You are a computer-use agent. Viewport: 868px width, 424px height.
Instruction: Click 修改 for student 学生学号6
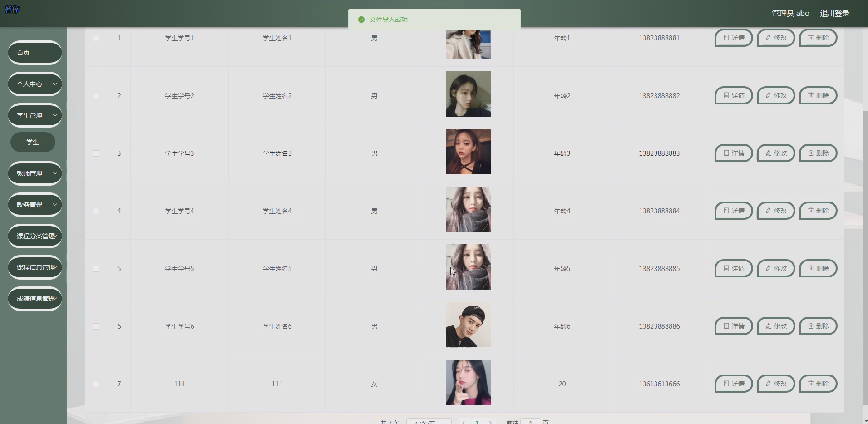(776, 326)
